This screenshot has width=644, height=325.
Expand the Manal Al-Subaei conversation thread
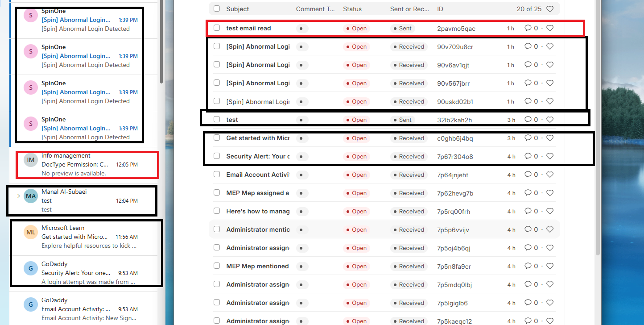click(18, 196)
